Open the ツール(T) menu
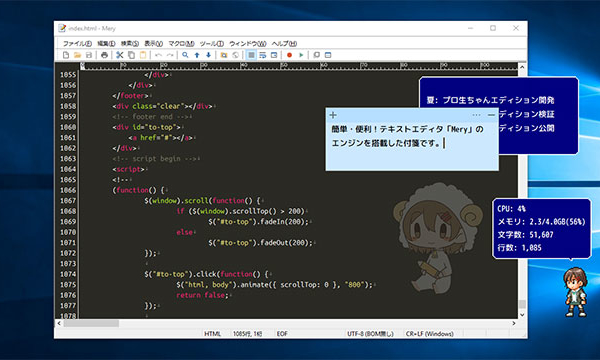 [x=212, y=44]
